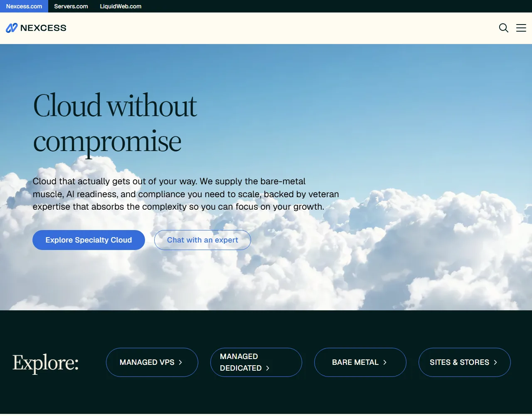
Task: Open the Bare Metal link
Action: (x=360, y=362)
